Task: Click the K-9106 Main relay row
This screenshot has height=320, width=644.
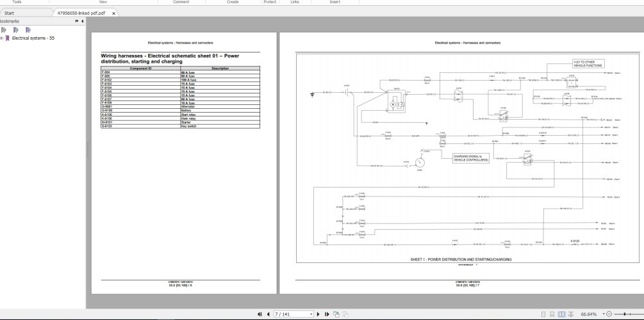Action: (x=180, y=118)
